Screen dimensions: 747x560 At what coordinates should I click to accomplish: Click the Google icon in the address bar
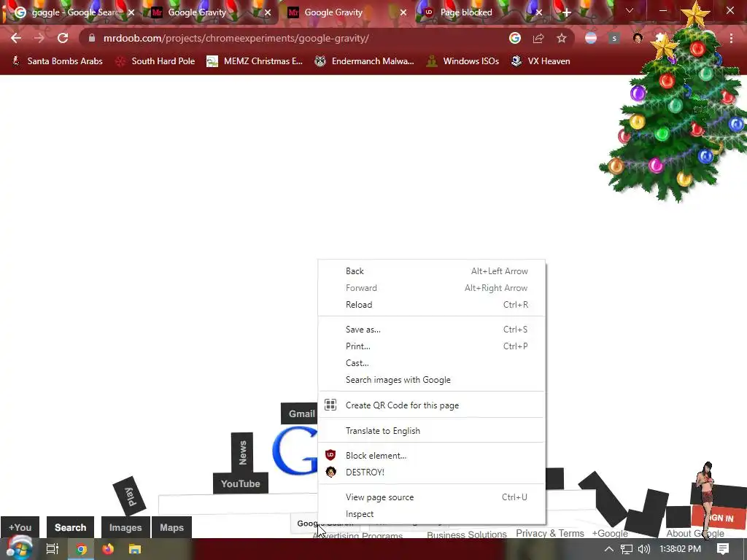click(x=514, y=38)
